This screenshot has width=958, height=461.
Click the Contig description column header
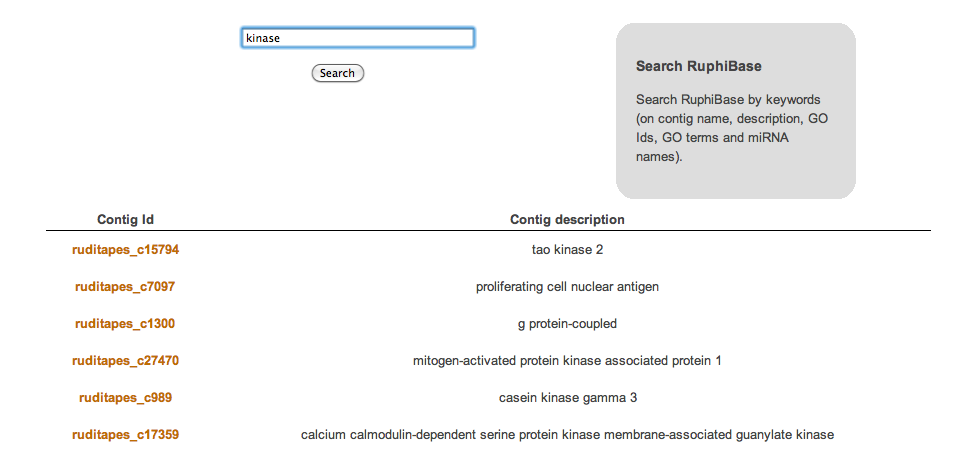coord(568,219)
